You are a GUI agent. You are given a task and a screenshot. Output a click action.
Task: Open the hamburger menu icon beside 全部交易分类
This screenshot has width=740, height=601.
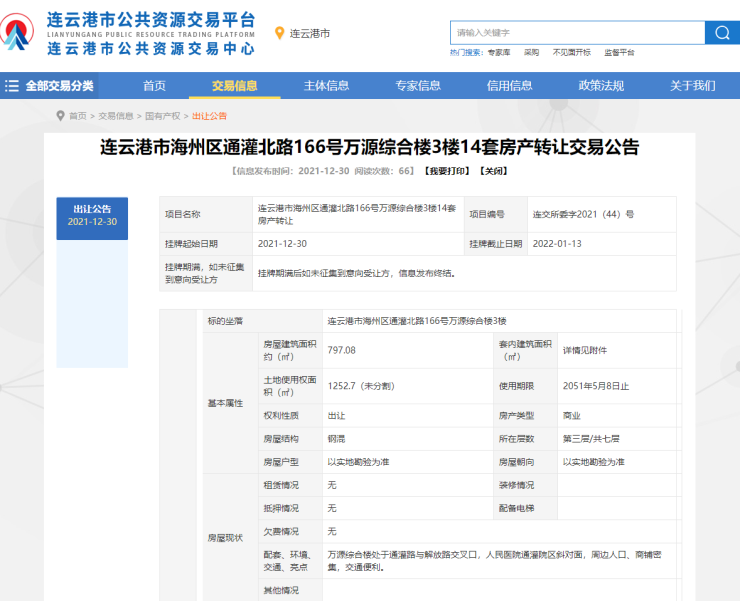pos(12,85)
